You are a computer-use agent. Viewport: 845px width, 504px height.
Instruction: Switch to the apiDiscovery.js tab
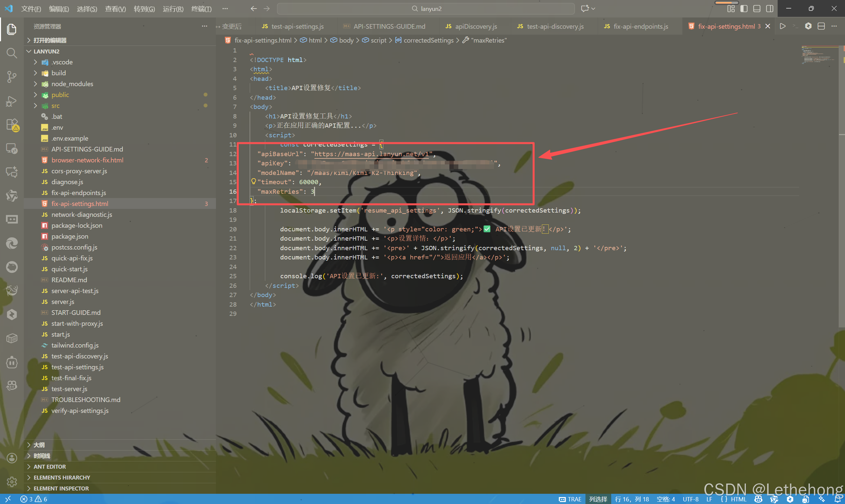click(475, 26)
